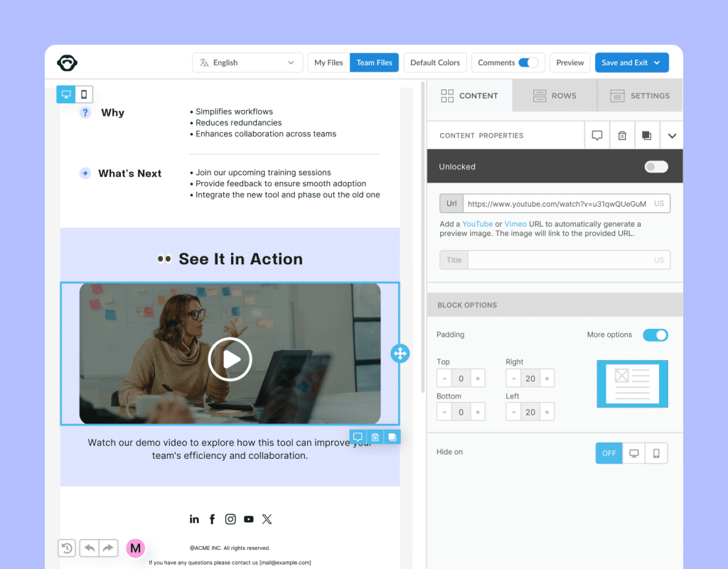Switch to the Rows tab
728x569 pixels.
(x=555, y=95)
